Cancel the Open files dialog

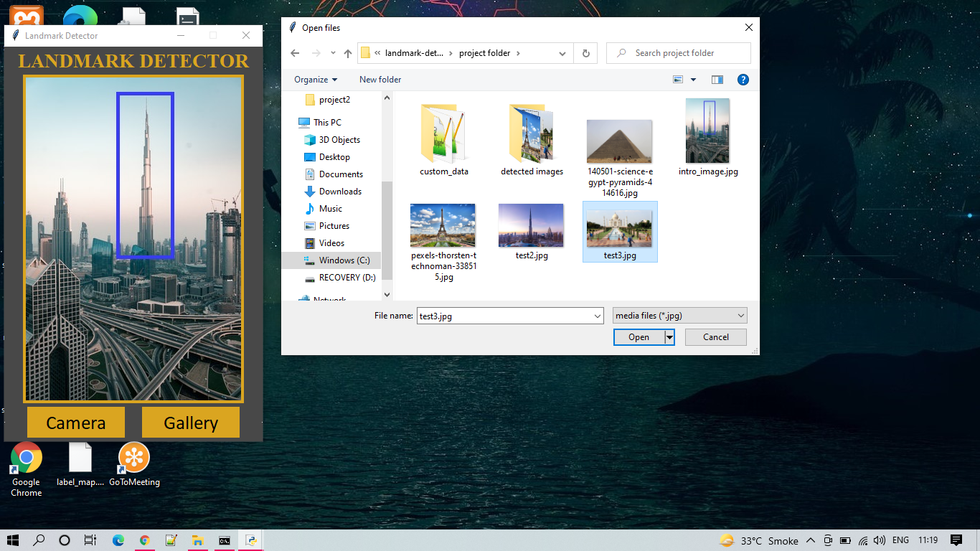pyautogui.click(x=716, y=337)
